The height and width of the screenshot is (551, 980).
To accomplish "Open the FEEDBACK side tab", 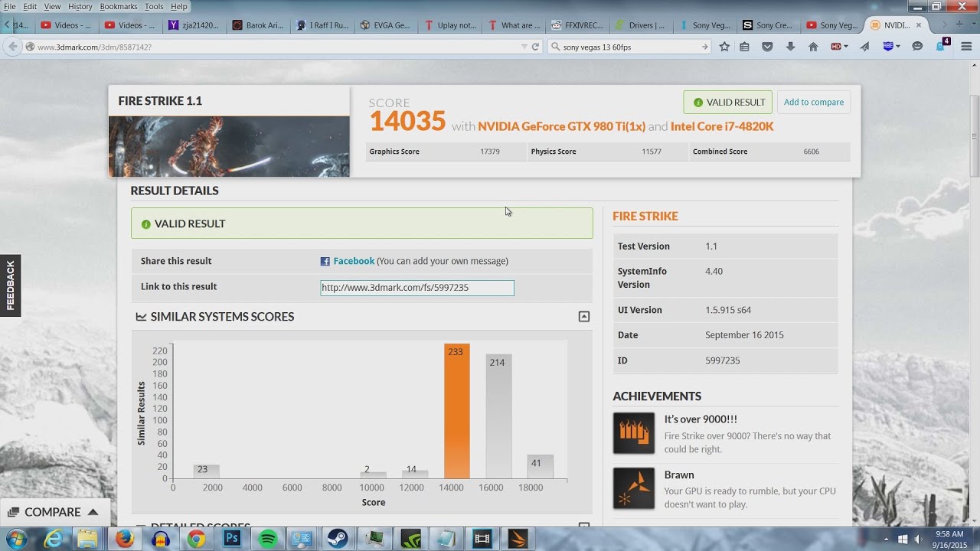I will [x=10, y=285].
